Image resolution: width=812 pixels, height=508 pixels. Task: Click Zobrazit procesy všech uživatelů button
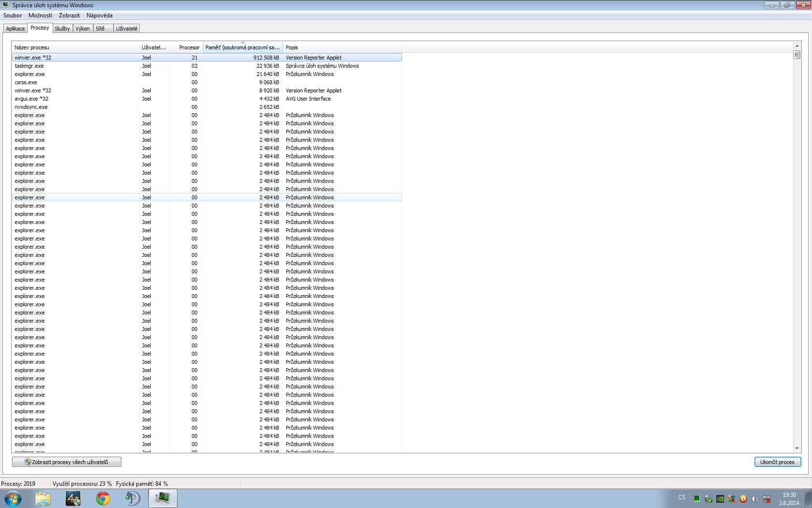click(x=67, y=462)
